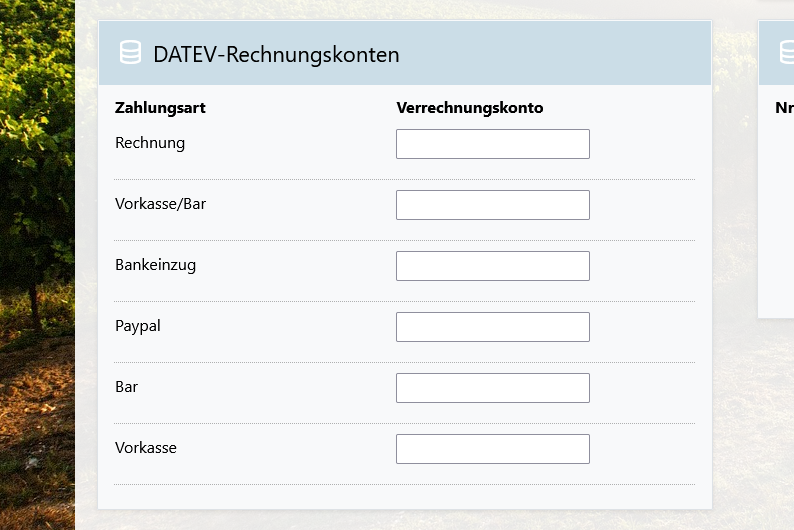794x530 pixels.
Task: Click the empty blue header area right of the title
Action: point(560,54)
